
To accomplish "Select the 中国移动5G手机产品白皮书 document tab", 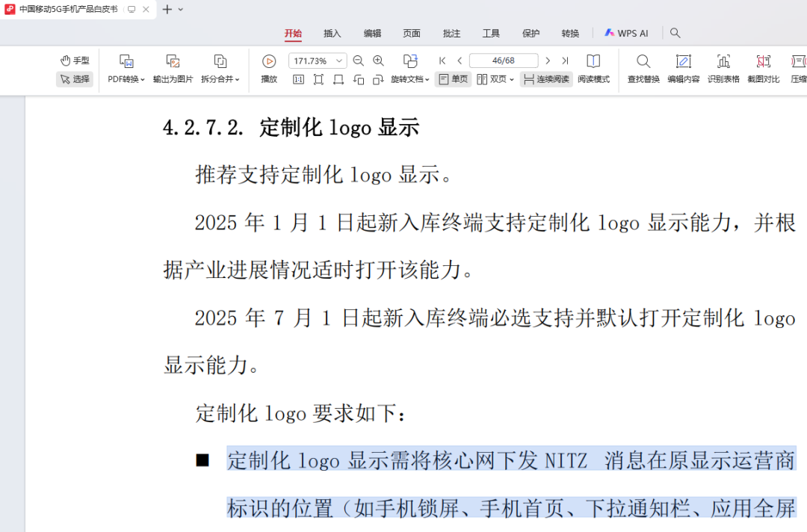I will click(69, 9).
